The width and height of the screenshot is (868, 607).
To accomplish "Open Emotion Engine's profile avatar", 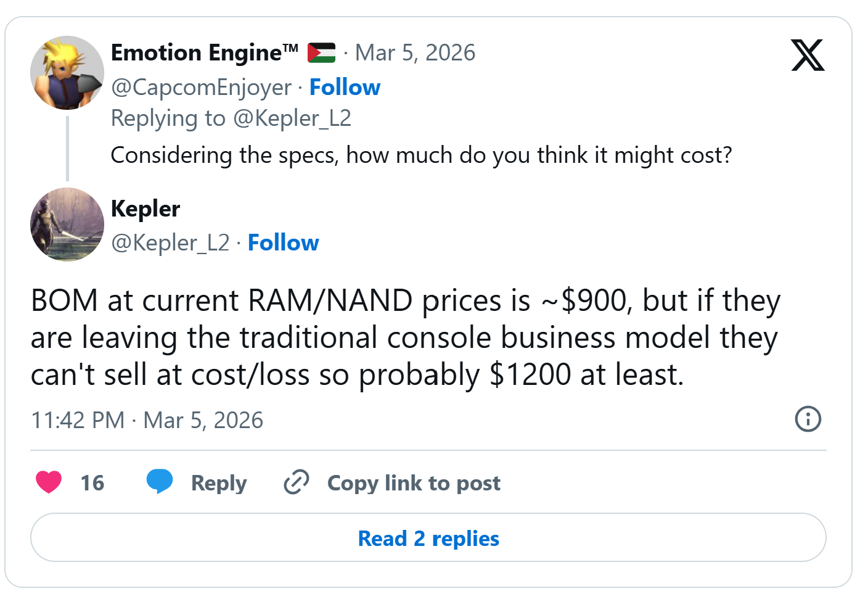I will coord(67,73).
